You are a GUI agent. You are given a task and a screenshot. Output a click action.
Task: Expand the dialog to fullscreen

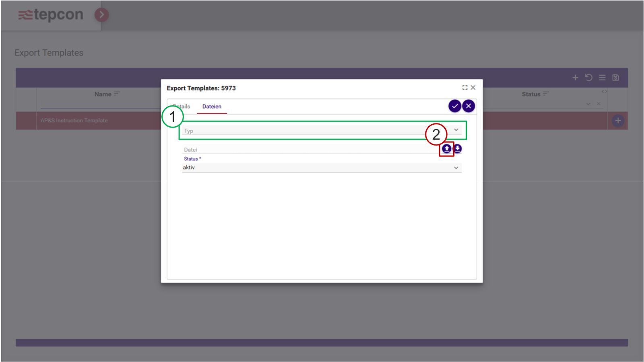pos(465,87)
